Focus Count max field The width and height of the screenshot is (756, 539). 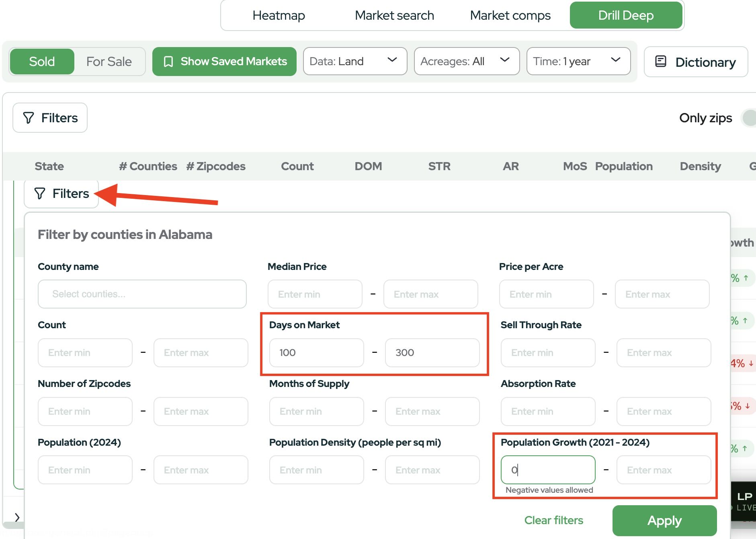pyautogui.click(x=201, y=353)
